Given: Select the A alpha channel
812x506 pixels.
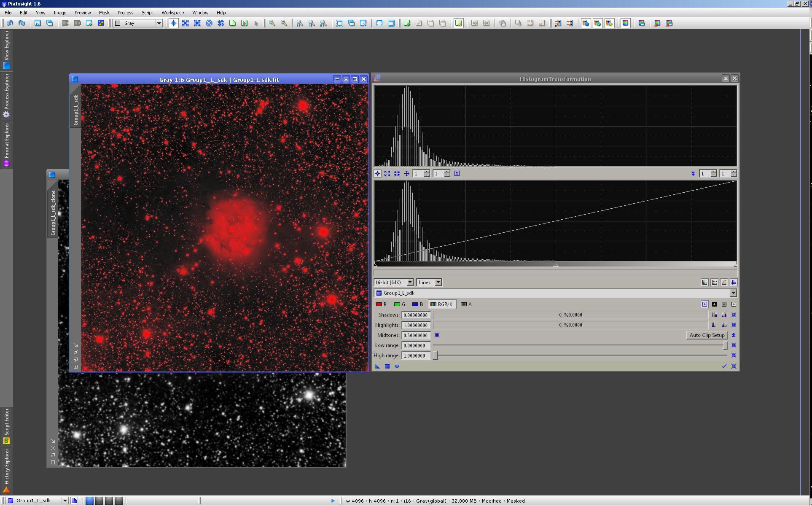Looking at the screenshot, I should pyautogui.click(x=466, y=304).
